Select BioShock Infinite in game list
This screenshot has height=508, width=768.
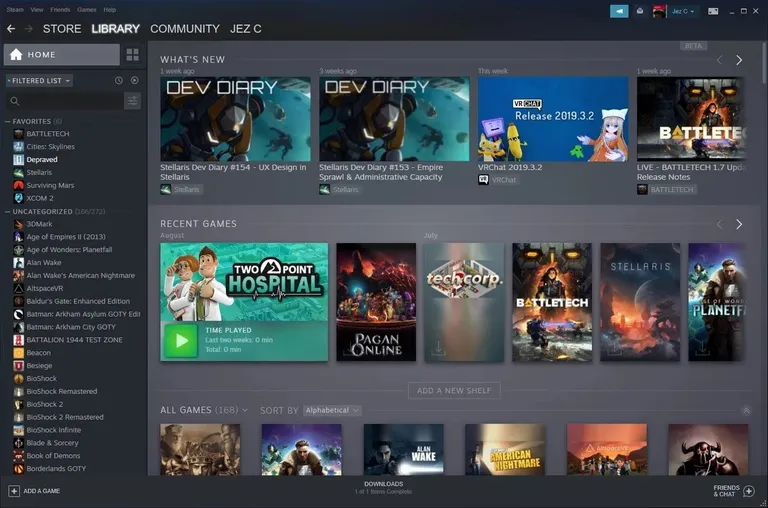click(x=53, y=430)
